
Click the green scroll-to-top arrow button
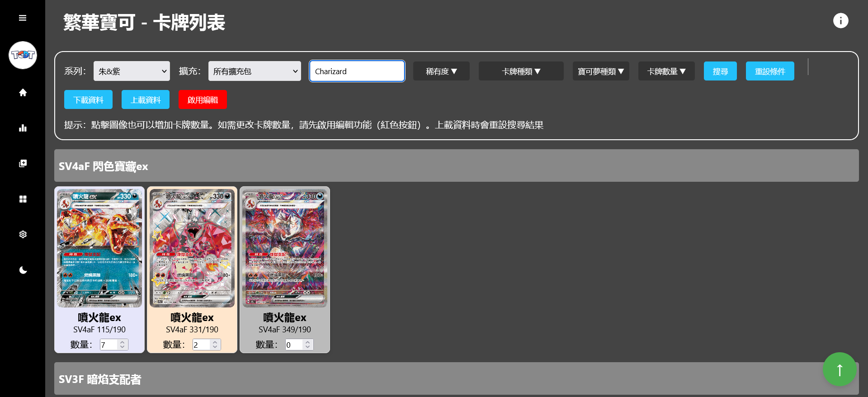[839, 369]
